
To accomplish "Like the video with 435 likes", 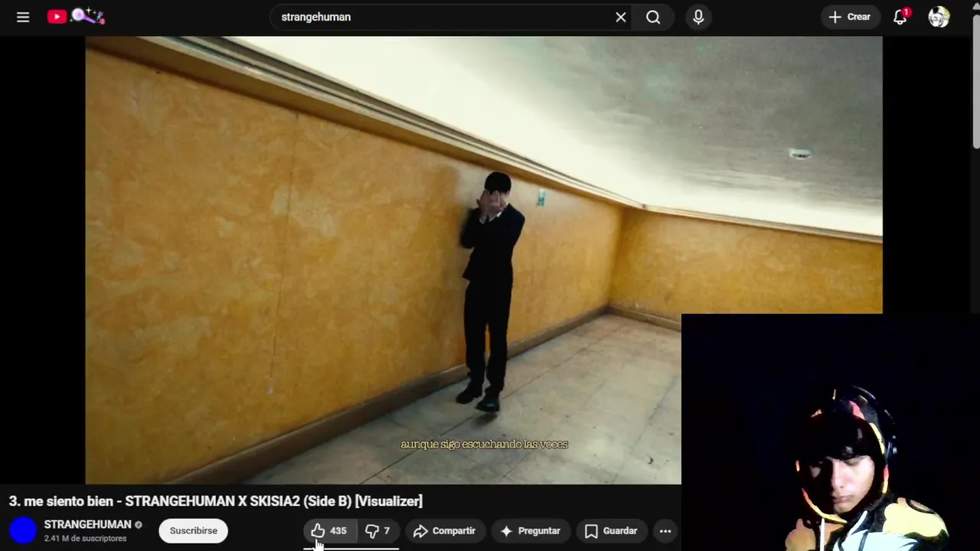I will (x=329, y=530).
